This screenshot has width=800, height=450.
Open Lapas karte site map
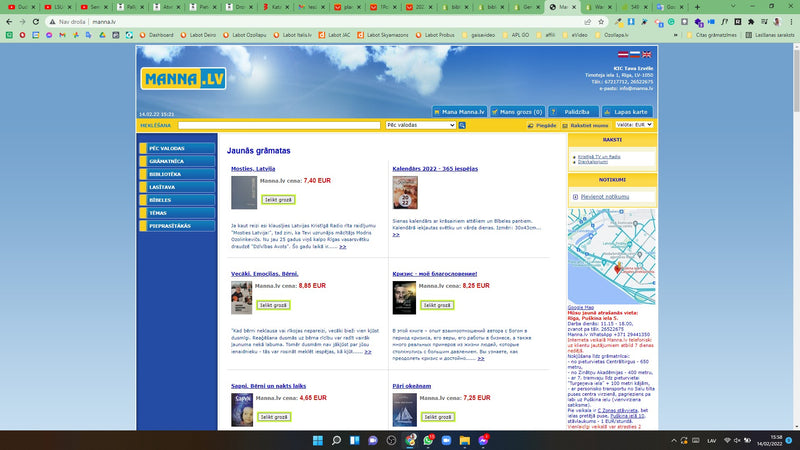coord(627,112)
